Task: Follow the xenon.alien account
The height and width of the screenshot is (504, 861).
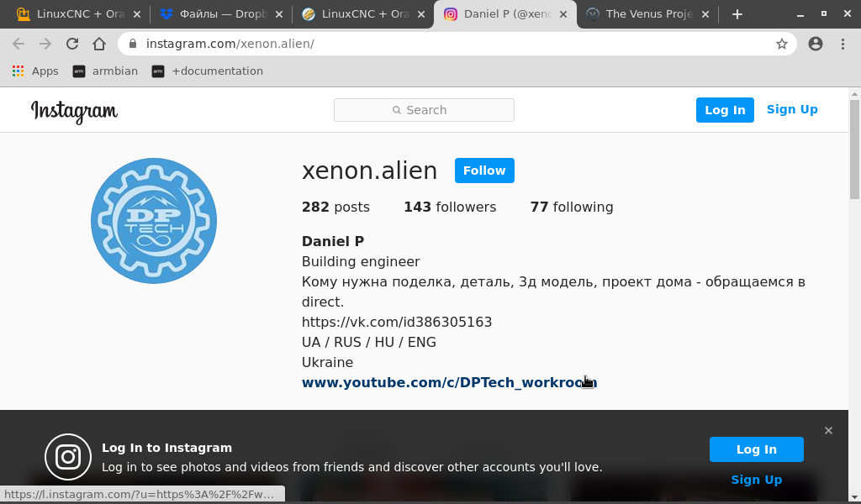Action: click(x=484, y=171)
